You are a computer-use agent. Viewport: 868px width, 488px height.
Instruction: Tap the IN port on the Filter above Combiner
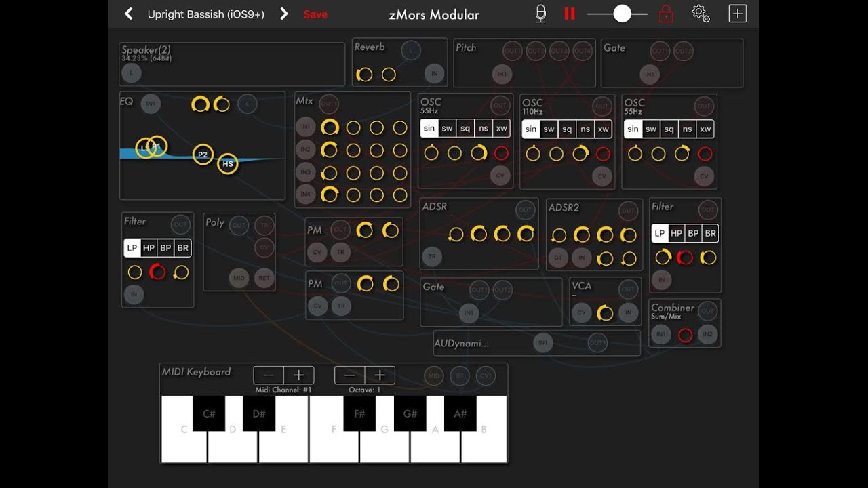661,279
